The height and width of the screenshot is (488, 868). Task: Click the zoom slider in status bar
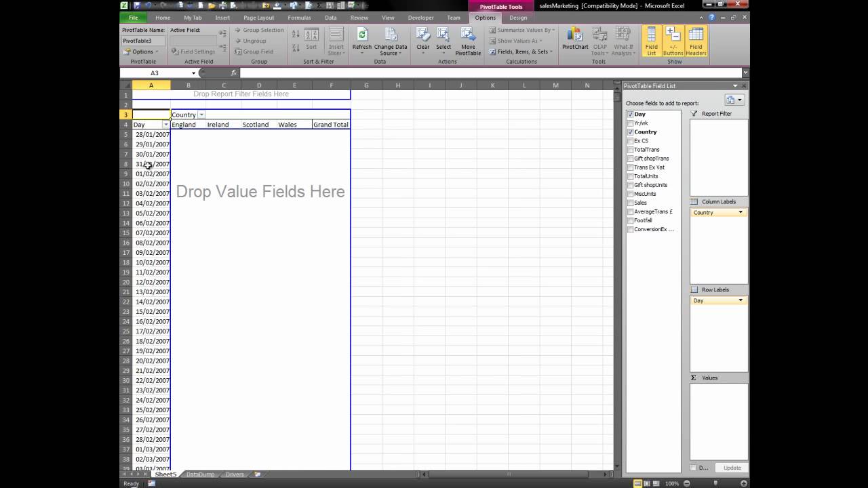pyautogui.click(x=715, y=483)
